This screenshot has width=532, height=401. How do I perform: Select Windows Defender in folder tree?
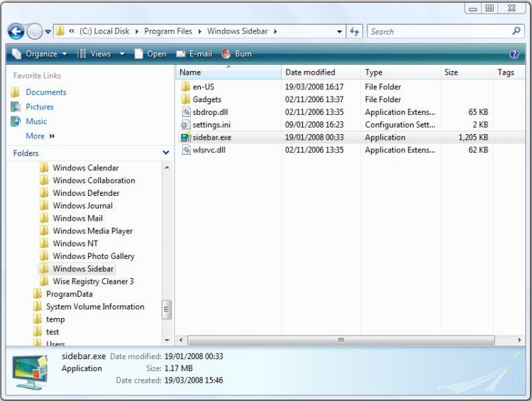tap(86, 193)
